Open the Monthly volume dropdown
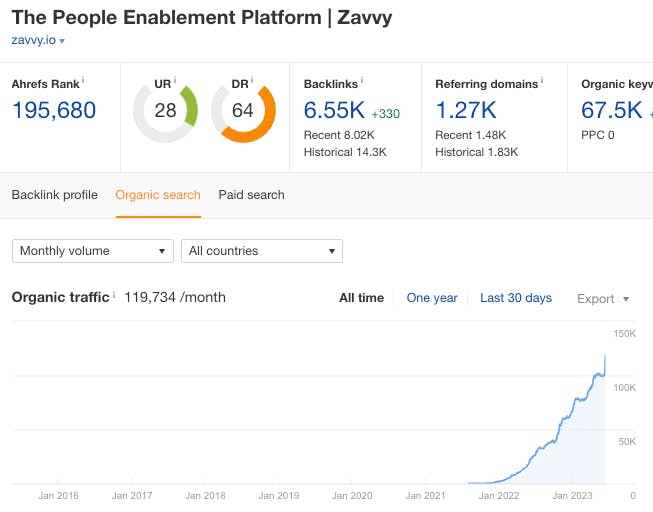 point(93,251)
